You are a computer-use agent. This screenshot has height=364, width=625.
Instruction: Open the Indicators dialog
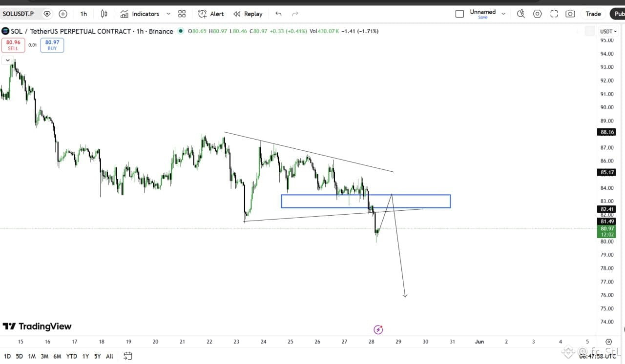tap(140, 14)
